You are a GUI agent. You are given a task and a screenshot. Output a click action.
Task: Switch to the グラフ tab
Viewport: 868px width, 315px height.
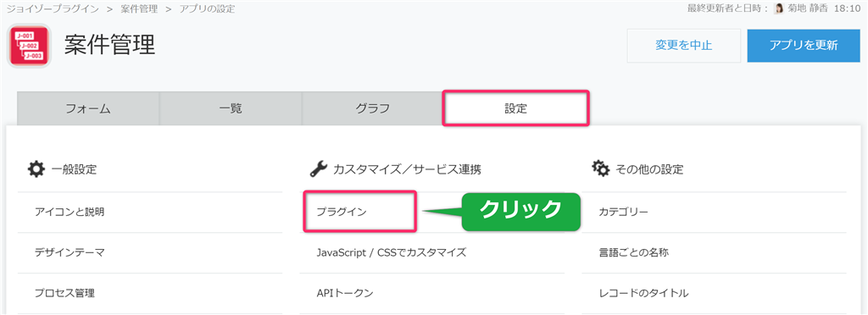373,108
